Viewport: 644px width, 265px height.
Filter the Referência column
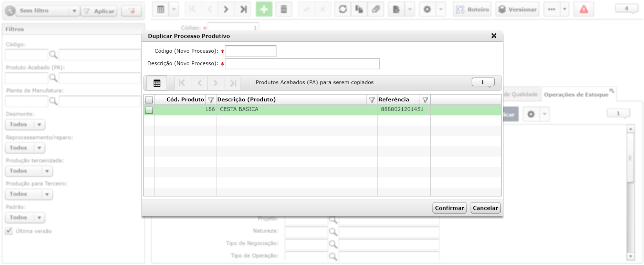pyautogui.click(x=425, y=100)
